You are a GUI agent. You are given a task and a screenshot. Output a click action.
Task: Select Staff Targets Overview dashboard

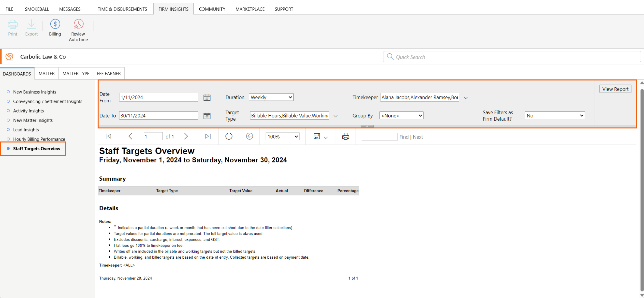pos(36,149)
